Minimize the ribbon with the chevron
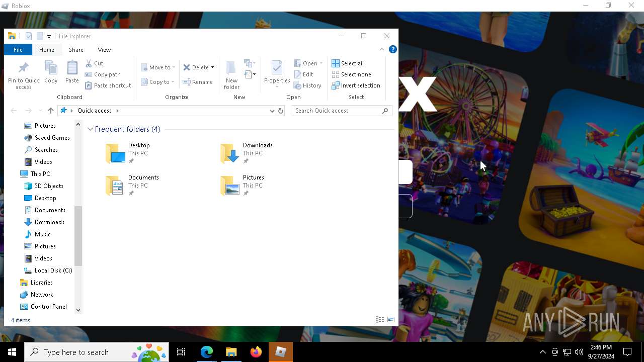Image resolution: width=644 pixels, height=362 pixels. 382,49
